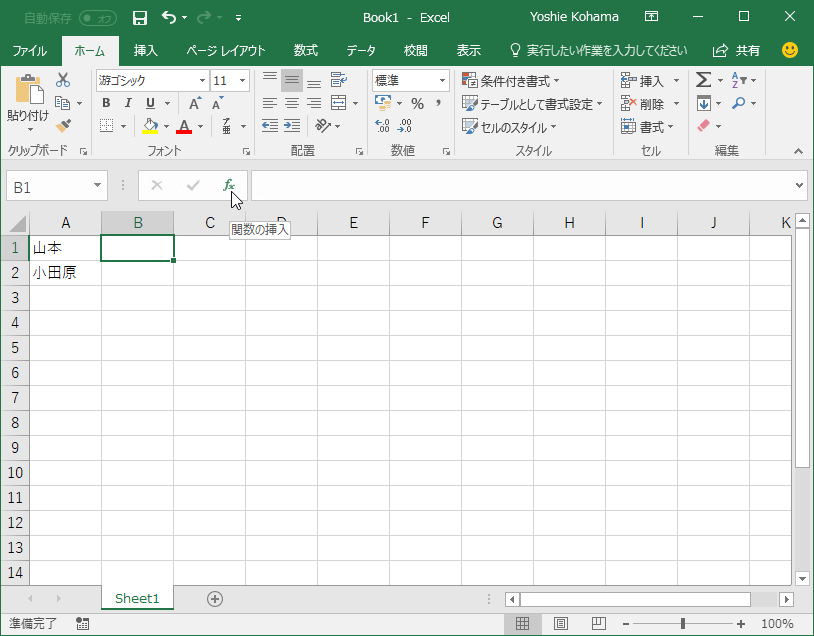The width and height of the screenshot is (814, 636).
Task: Click the 書式 cells button
Action: [x=647, y=127]
